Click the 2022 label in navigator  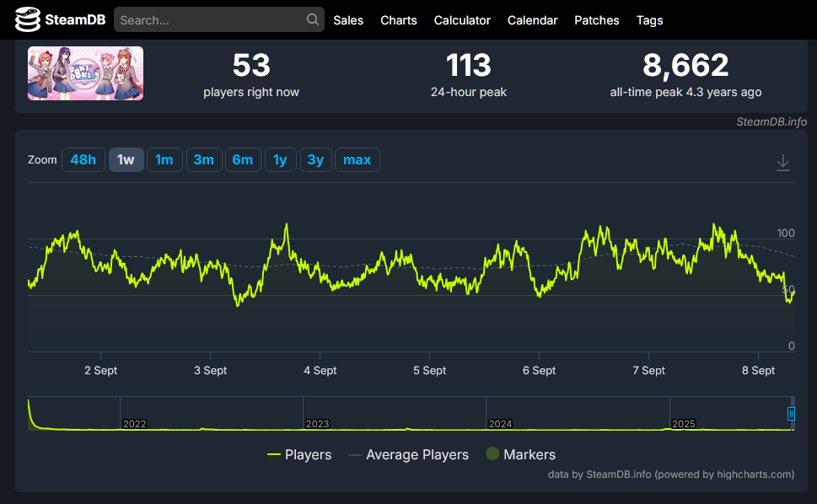(x=134, y=424)
